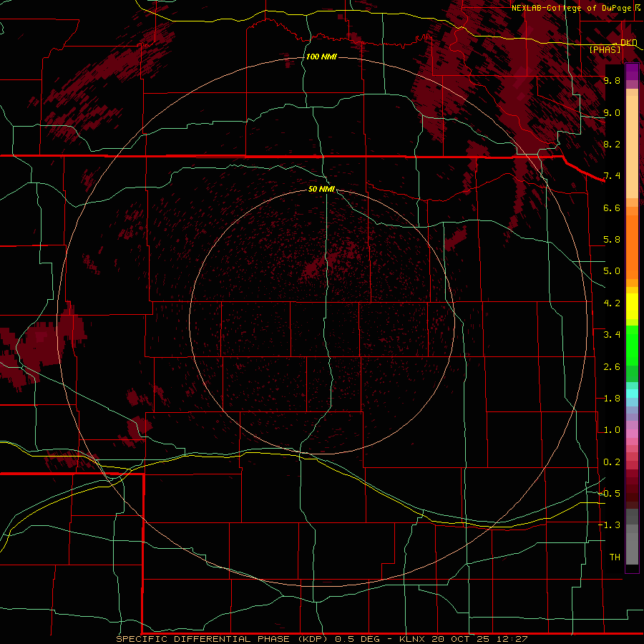Click the 20 OCT 25 date text
Screen dimensions: 644x644
click(x=462, y=639)
